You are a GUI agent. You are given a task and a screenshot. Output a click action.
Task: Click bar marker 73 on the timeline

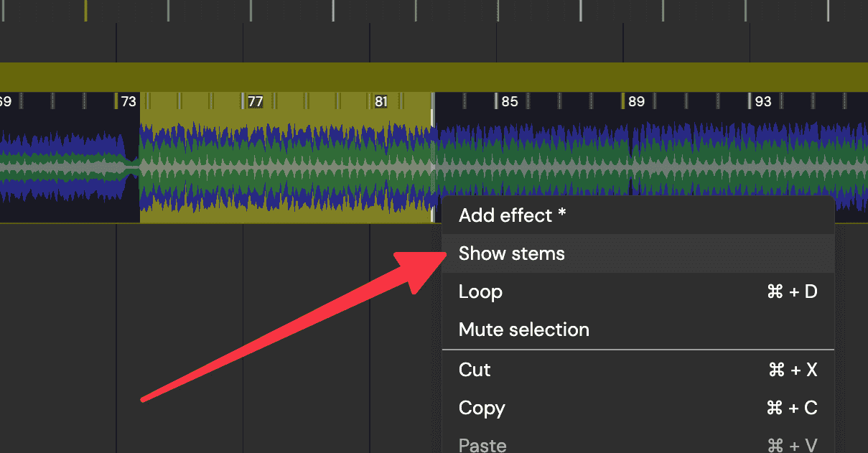point(128,101)
